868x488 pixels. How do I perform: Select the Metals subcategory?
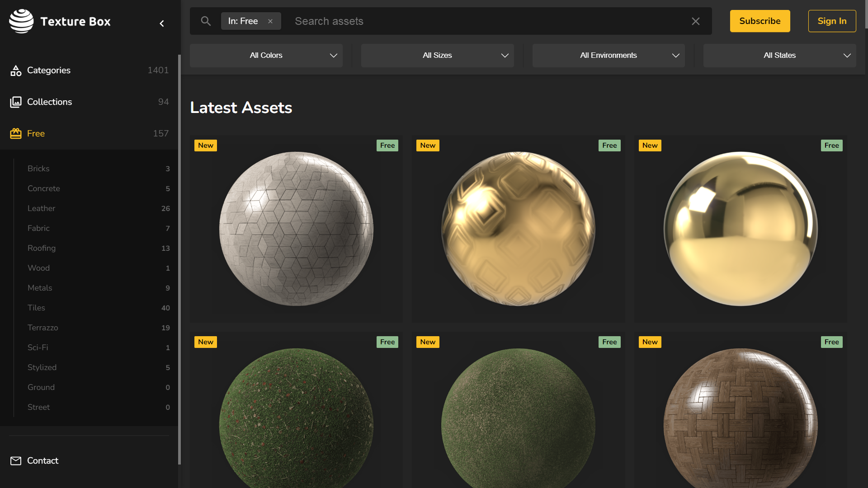click(x=99, y=288)
